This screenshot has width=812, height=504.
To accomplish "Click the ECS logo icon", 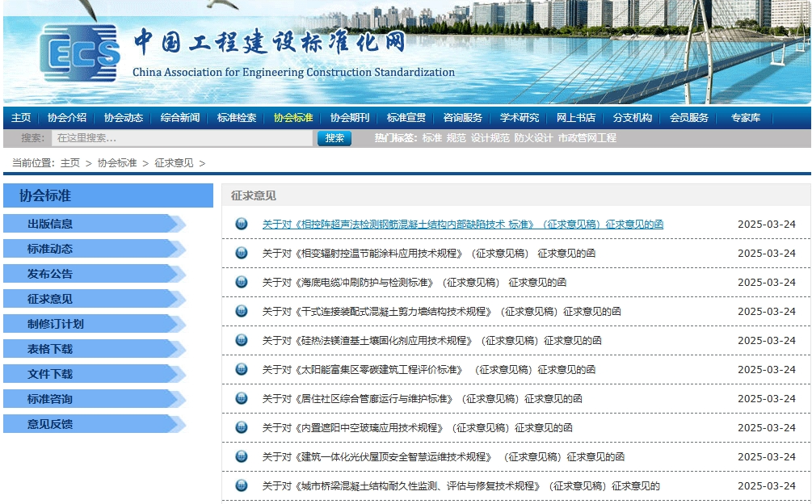I will coord(79,54).
